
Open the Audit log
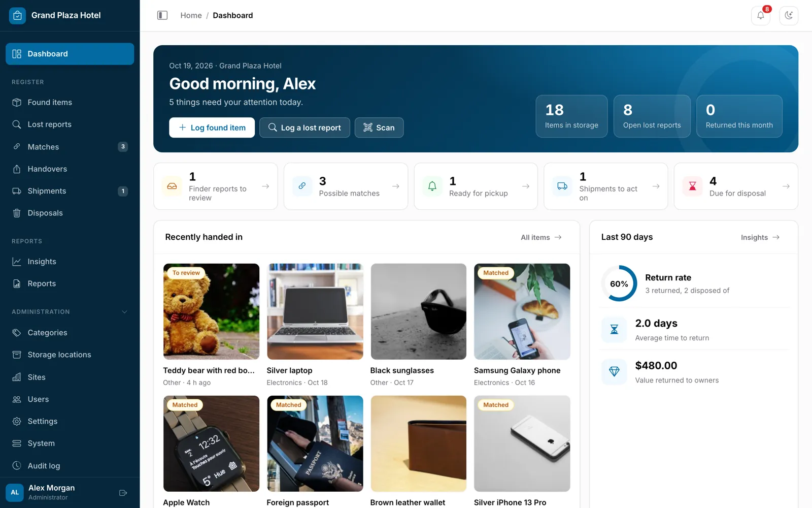coord(70,466)
